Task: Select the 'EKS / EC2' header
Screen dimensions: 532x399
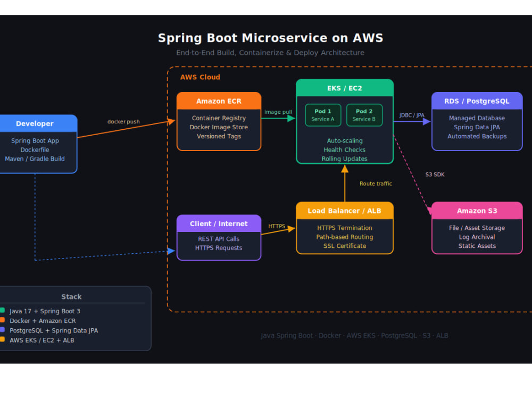Action: tap(345, 88)
